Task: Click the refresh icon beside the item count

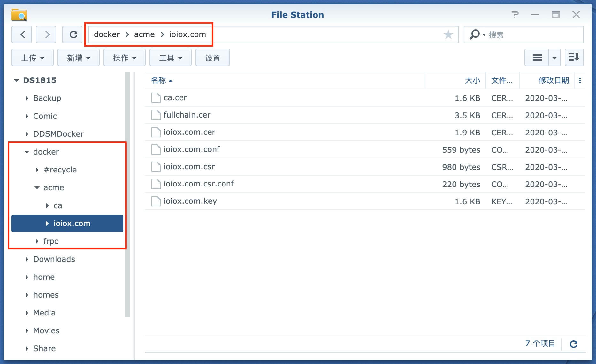Action: (574, 344)
